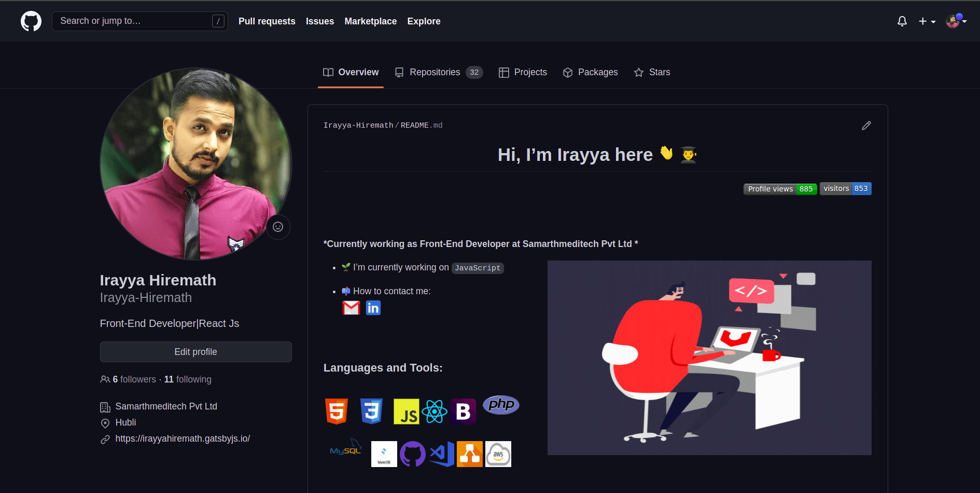980x493 pixels.
Task: Set status via smiley icon on avatar
Action: pyautogui.click(x=278, y=227)
